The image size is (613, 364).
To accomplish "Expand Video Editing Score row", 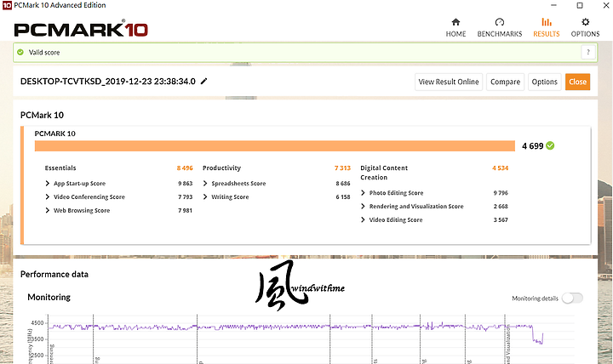I will pos(363,219).
